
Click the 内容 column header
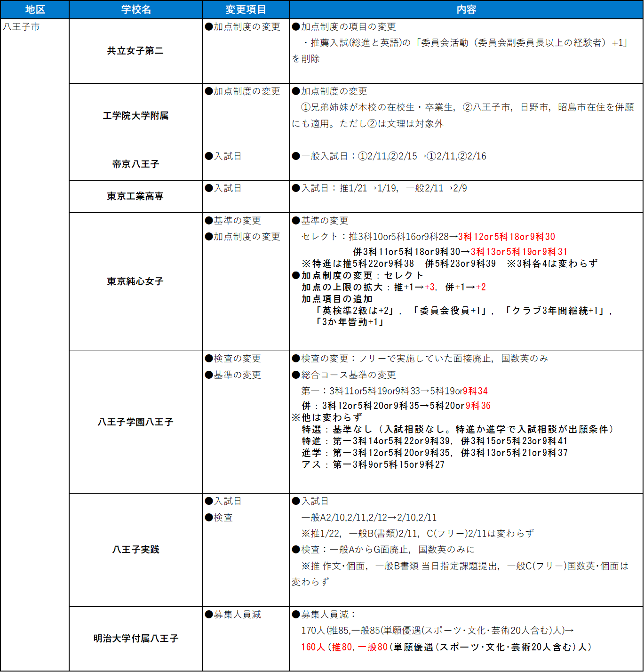pyautogui.click(x=466, y=9)
